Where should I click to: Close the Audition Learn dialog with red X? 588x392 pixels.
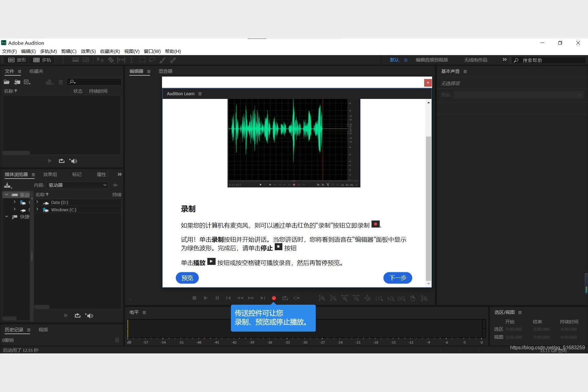coord(428,83)
